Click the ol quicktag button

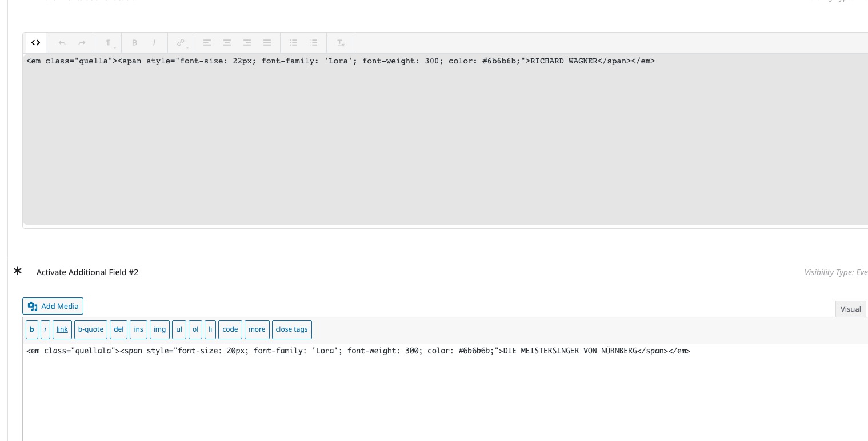point(195,329)
